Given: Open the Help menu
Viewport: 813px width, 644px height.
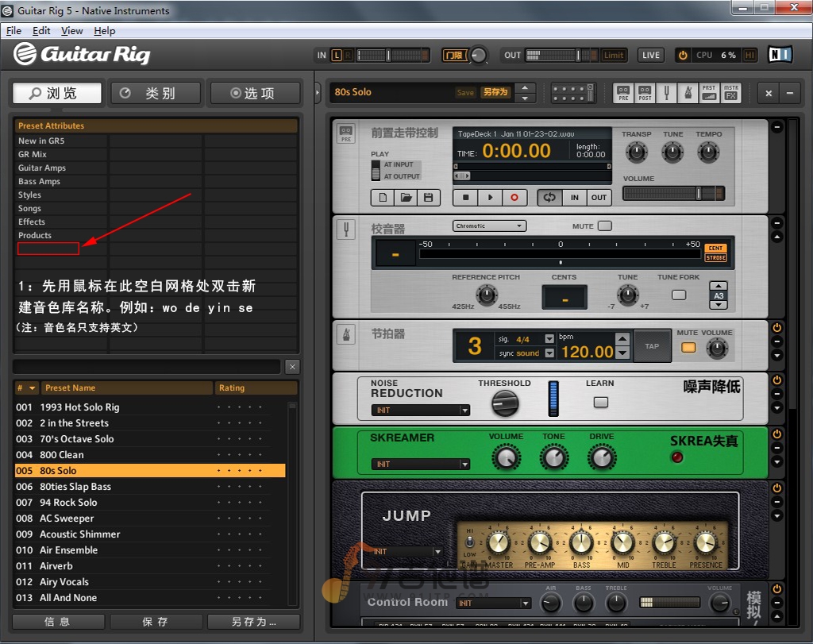Looking at the screenshot, I should [x=104, y=31].
